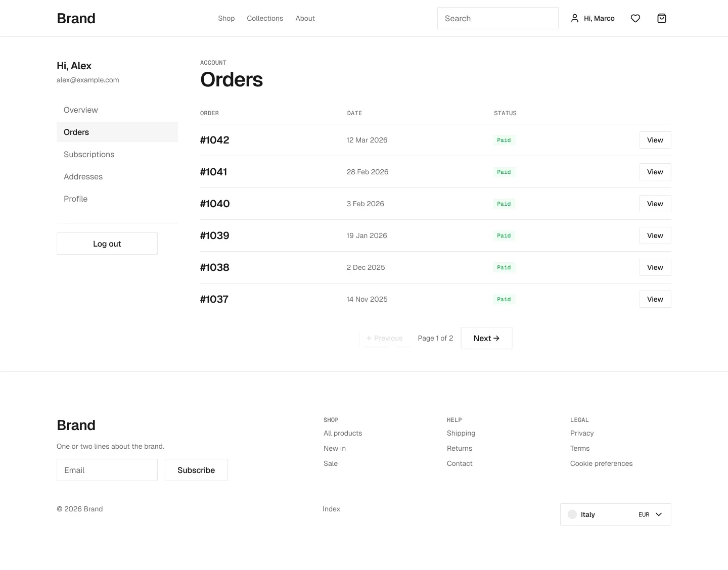Open Contact help link
Viewport: 728px width, 570px height.
point(460,463)
